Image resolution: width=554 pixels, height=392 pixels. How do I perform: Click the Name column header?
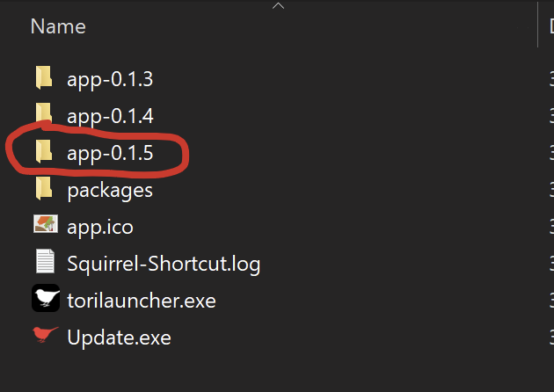coord(58,26)
